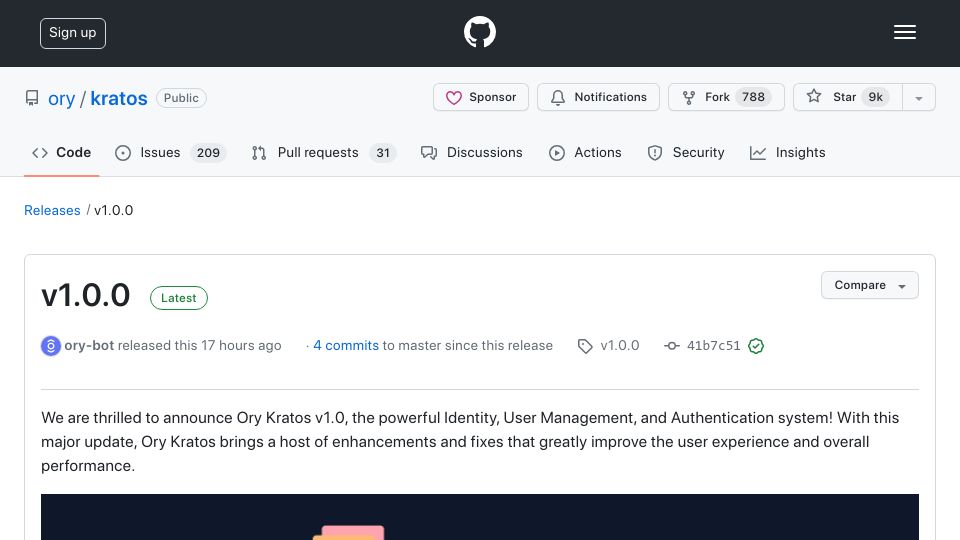Screen dimensions: 960x540
Task: Fork the repository
Action: pyautogui.click(x=726, y=97)
